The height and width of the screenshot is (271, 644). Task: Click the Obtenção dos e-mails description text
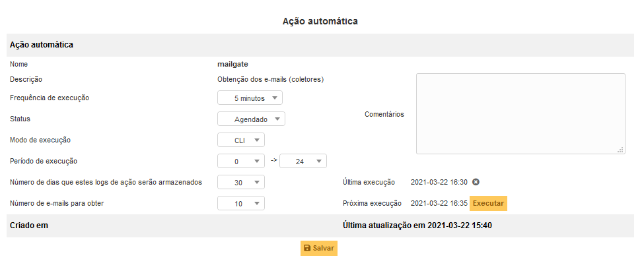tap(271, 79)
